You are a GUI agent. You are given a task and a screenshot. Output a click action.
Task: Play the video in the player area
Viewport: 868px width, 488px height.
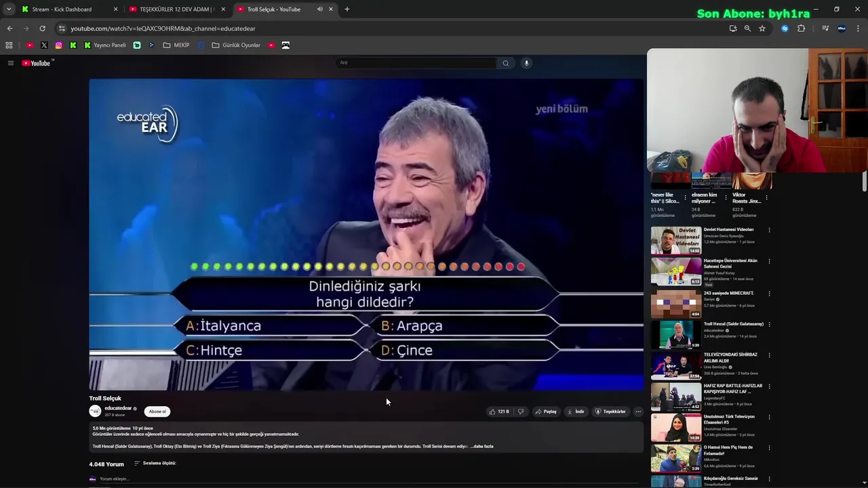[x=366, y=235]
